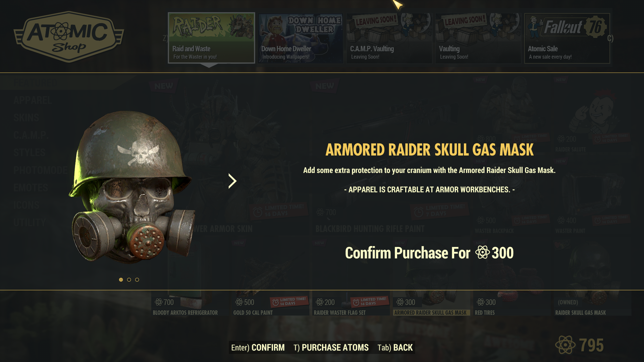Show next preview image with right chevron
This screenshot has height=362, width=644.
[232, 181]
